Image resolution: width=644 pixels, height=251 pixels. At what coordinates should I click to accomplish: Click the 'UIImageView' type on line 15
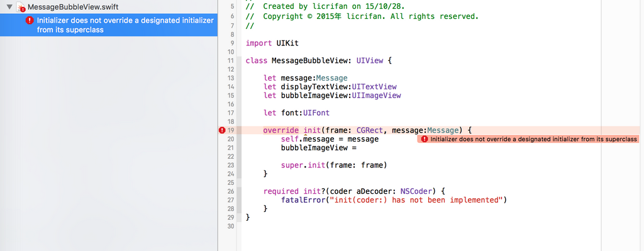click(x=376, y=96)
